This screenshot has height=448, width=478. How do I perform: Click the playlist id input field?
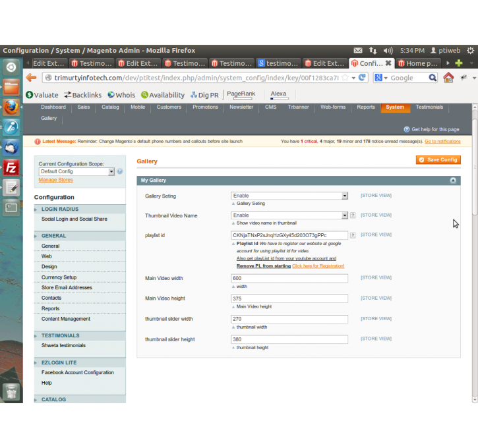pos(289,235)
